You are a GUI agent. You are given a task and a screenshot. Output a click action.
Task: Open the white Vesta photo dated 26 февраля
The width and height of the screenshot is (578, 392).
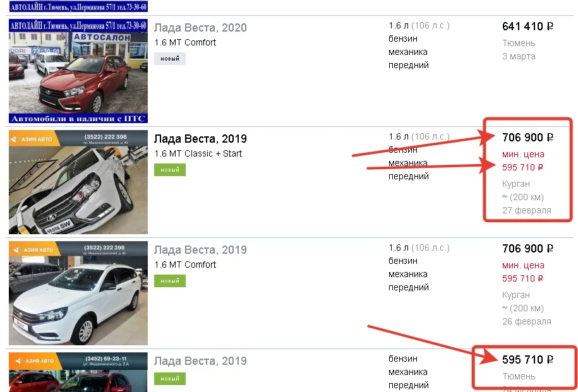[x=78, y=293]
